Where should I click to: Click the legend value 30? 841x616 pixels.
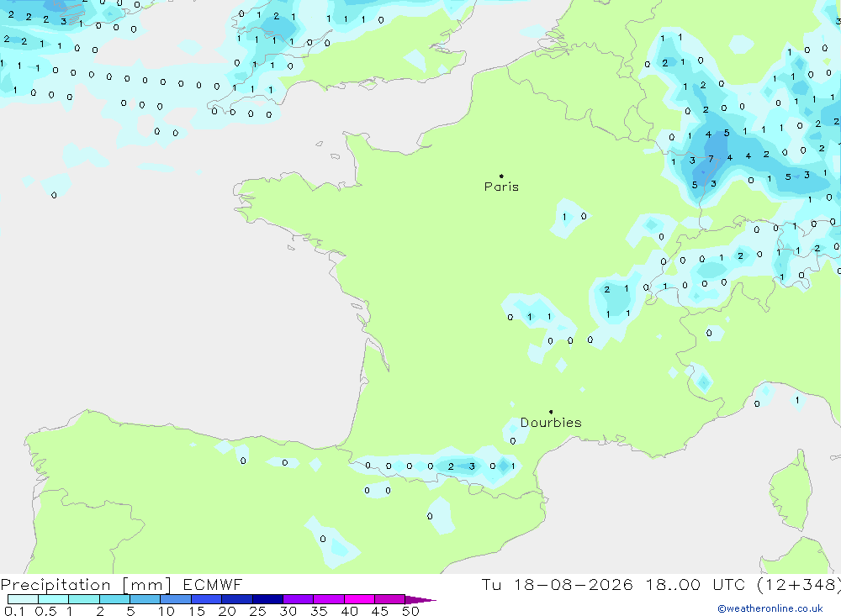tap(288, 611)
